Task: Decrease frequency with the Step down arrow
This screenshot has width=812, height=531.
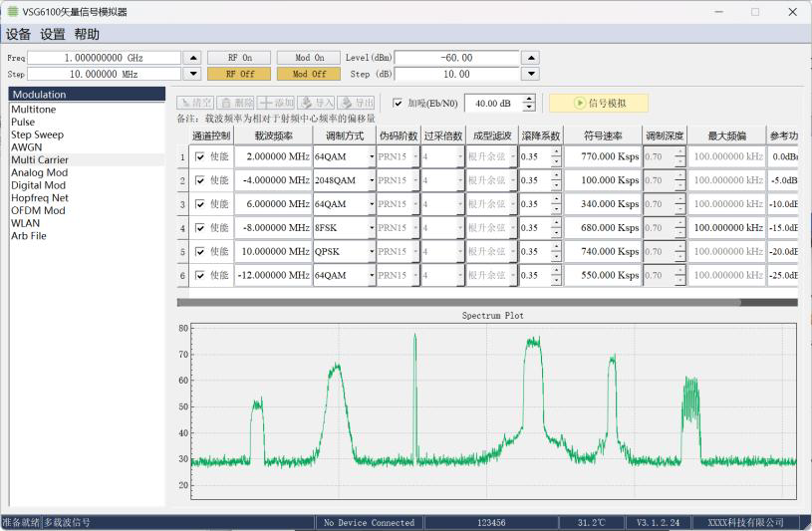Action: click(x=193, y=74)
